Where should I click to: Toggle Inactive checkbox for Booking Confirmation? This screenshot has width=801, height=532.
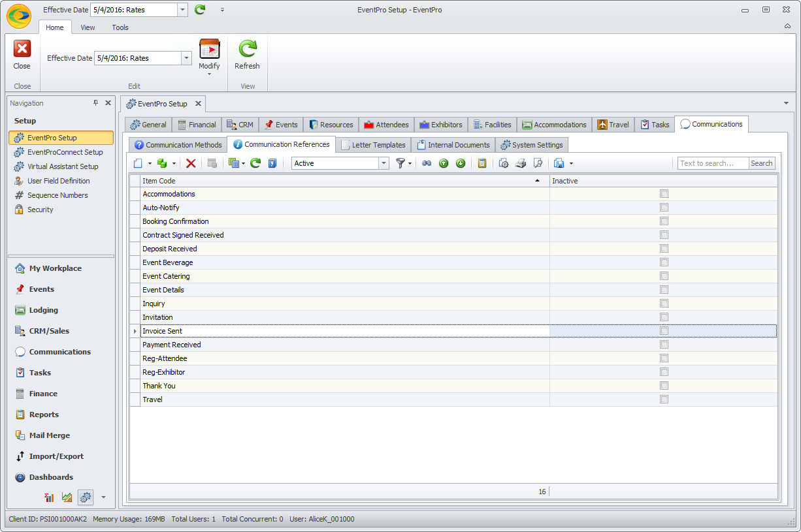pyautogui.click(x=664, y=221)
